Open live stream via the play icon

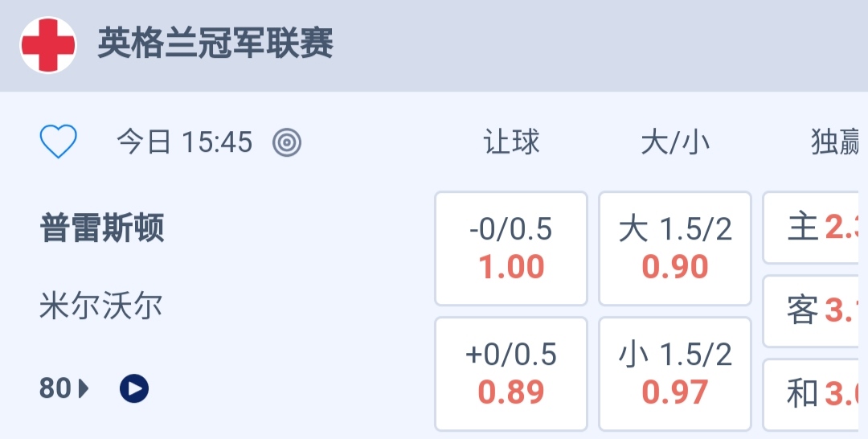click(x=134, y=389)
